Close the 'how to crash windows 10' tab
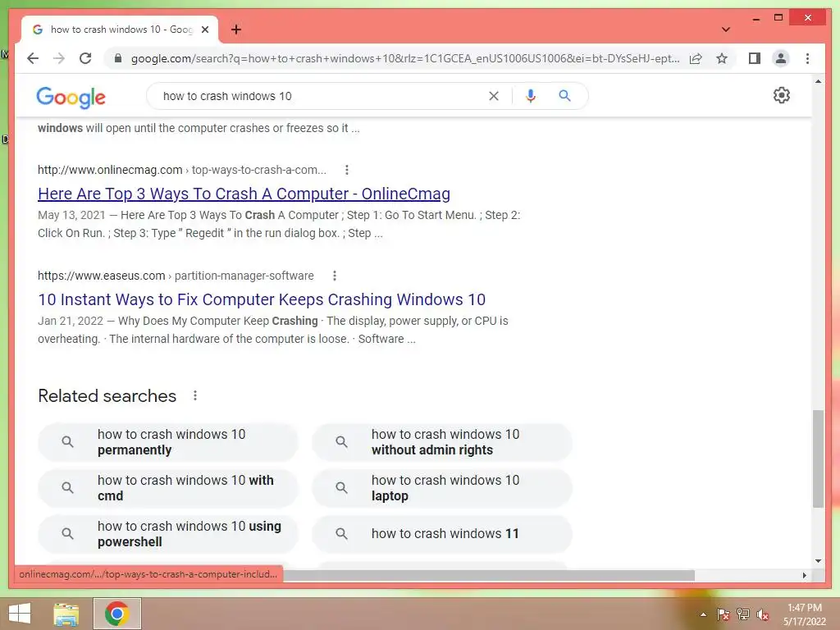This screenshot has width=840, height=630. coord(204,30)
